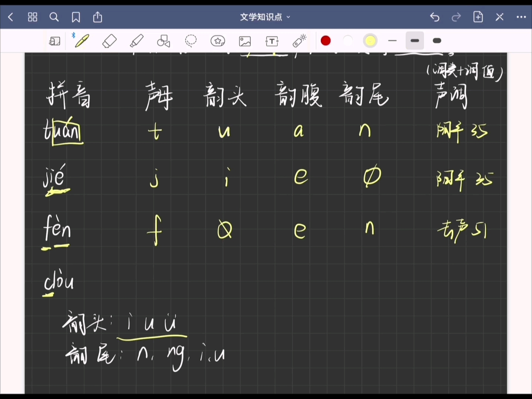The width and height of the screenshot is (532, 399).
Task: Choose the thickest stroke width
Action: click(x=437, y=41)
